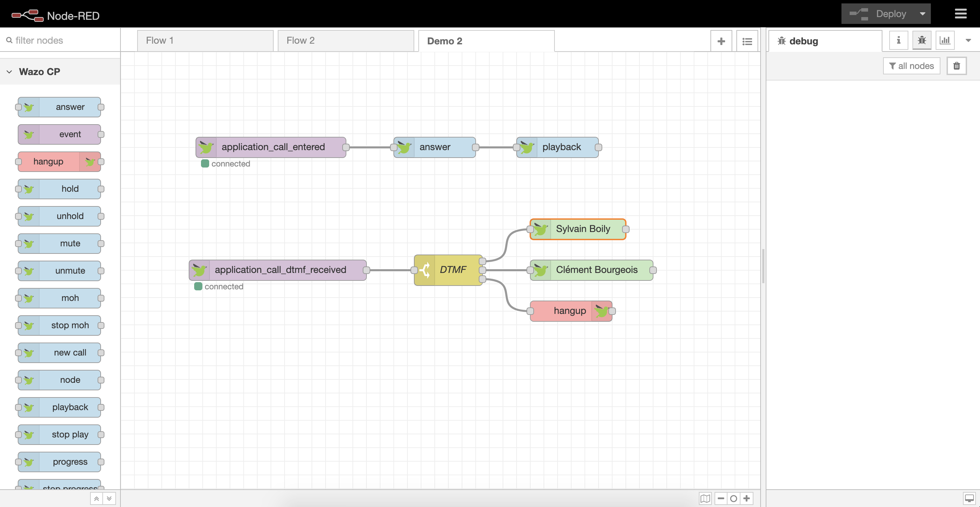Open the dashboard chart sidebar icon
Viewport: 980px width, 507px height.
[x=945, y=40]
